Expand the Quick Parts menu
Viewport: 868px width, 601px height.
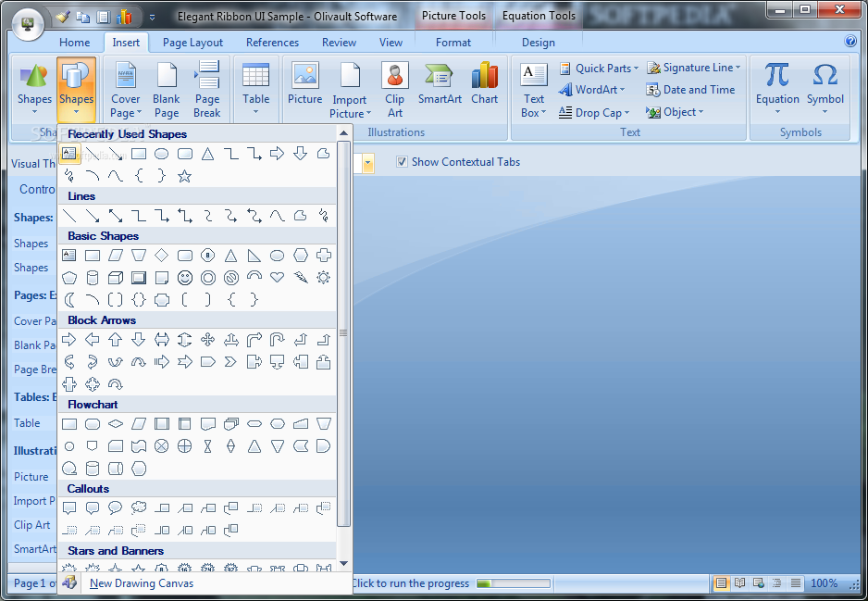(x=599, y=69)
